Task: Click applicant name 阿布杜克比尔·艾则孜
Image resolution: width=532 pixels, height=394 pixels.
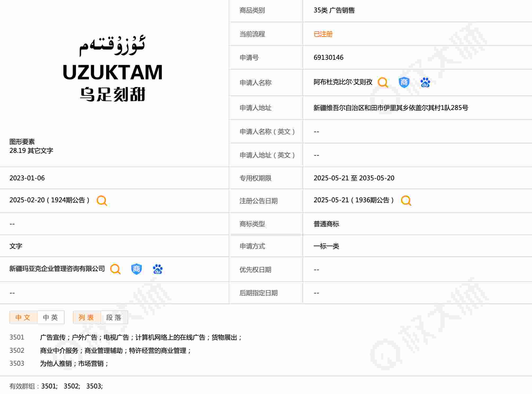Action: pyautogui.click(x=343, y=82)
